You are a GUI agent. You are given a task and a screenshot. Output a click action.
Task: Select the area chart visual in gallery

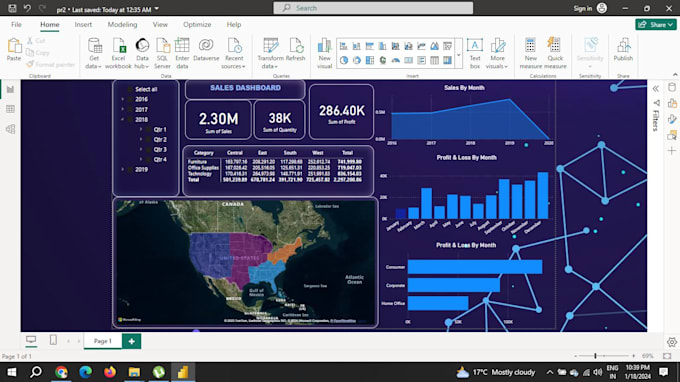pyautogui.click(x=435, y=46)
